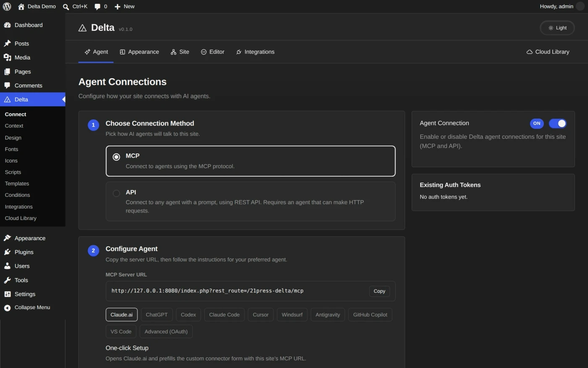
Task: Select the ChatGPT agent button
Action: click(157, 315)
